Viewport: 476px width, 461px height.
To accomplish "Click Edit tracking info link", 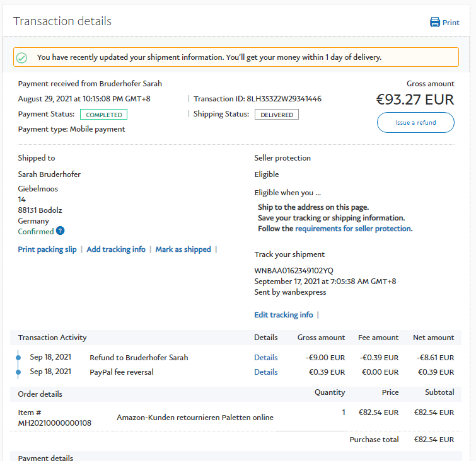I will [283, 315].
